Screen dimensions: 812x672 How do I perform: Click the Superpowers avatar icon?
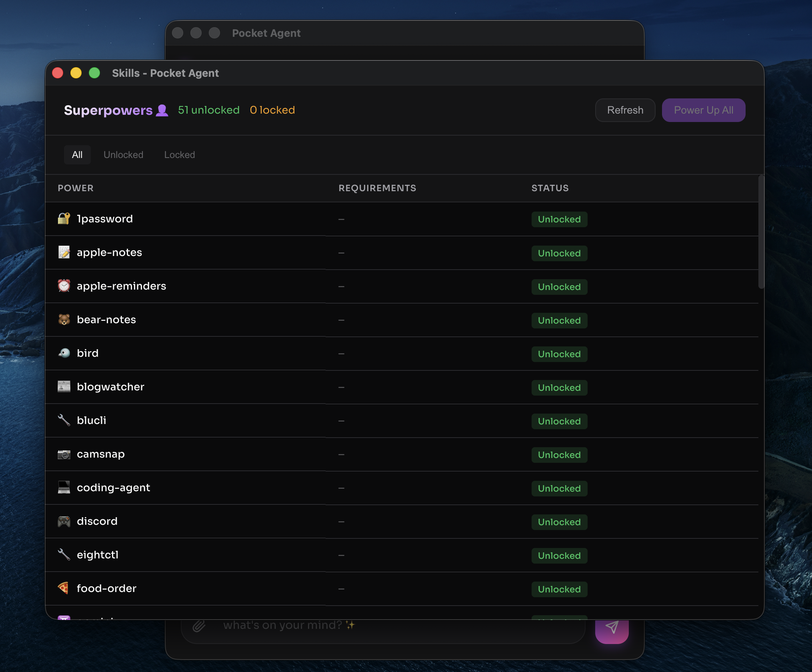pos(162,110)
